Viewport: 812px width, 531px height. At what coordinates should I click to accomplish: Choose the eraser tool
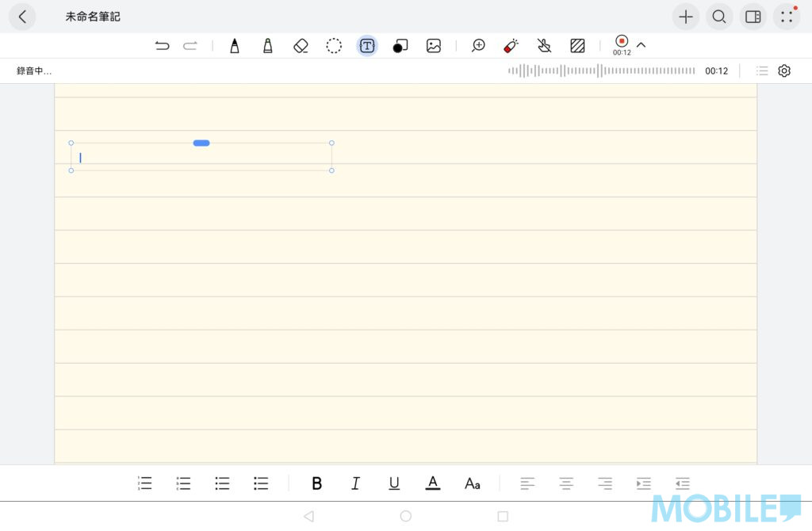(301, 46)
